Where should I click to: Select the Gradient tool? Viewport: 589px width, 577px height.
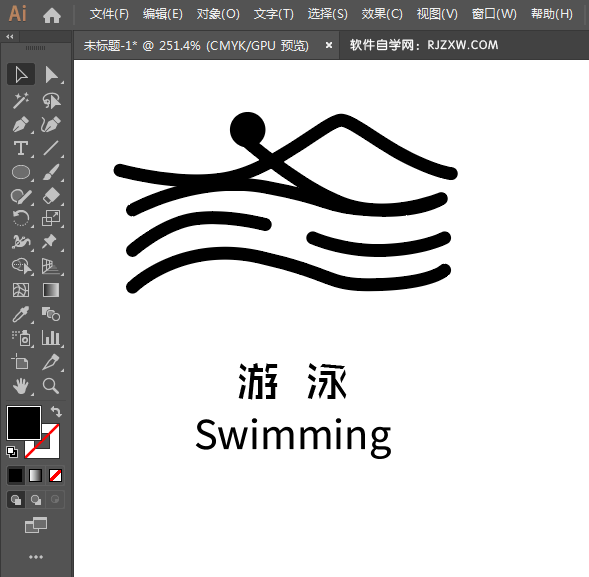pyautogui.click(x=51, y=290)
